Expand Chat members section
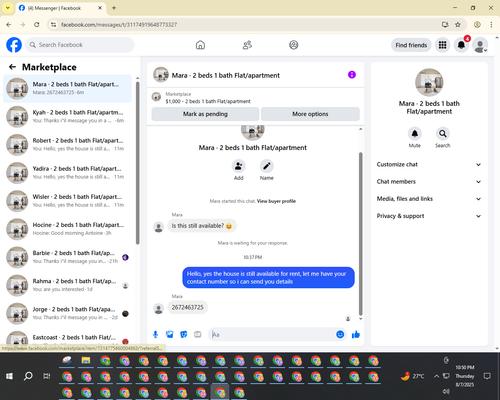This screenshot has height=400, width=500. pos(429,182)
